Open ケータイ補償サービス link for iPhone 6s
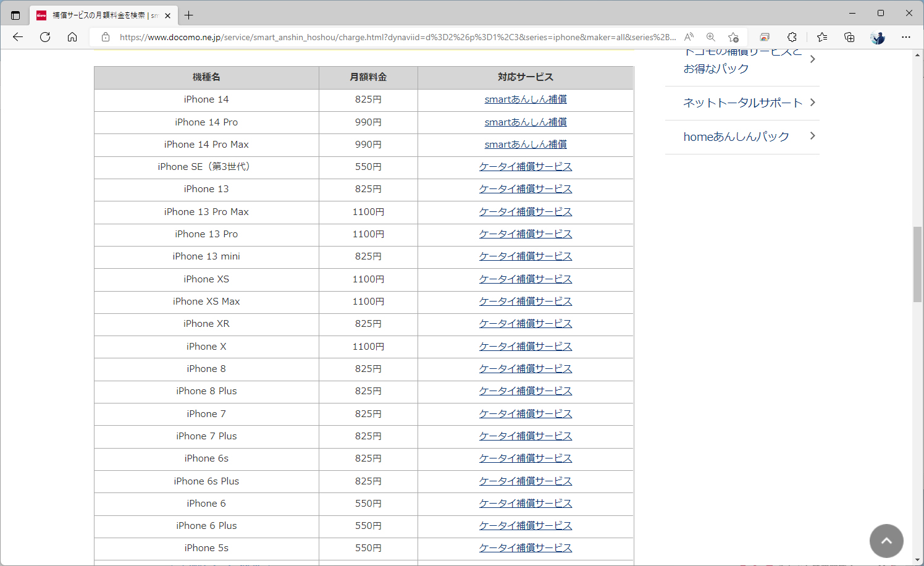924x566 pixels. (x=526, y=458)
